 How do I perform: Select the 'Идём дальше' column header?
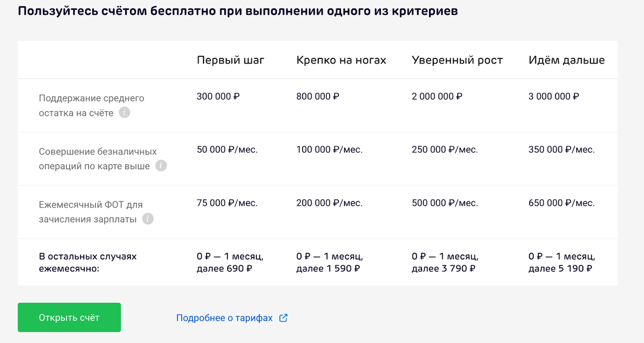point(566,60)
